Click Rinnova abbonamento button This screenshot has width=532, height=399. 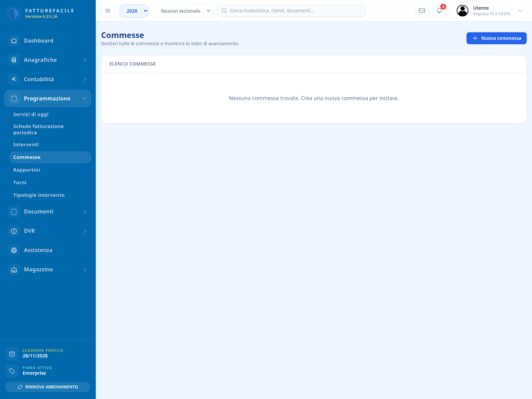48,387
